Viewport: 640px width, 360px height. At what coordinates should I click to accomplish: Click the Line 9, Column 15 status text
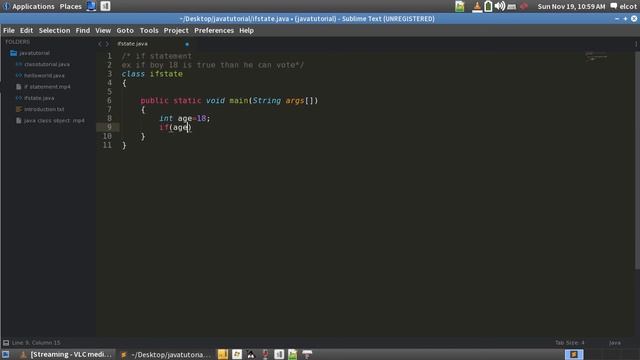[x=36, y=343]
